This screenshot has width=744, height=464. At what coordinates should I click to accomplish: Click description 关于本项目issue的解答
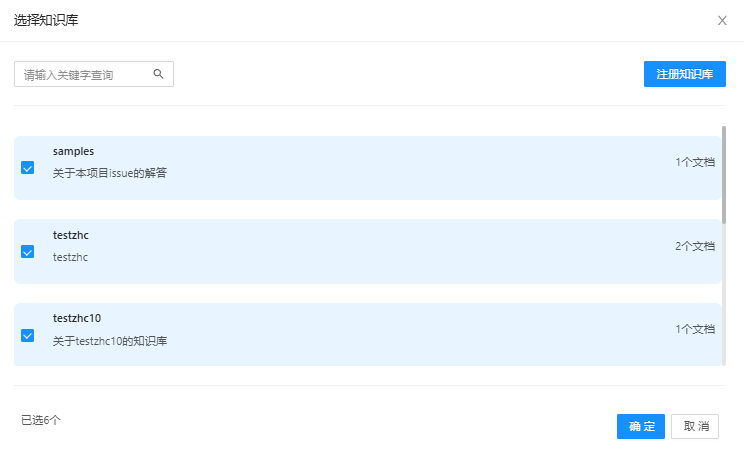(x=110, y=173)
